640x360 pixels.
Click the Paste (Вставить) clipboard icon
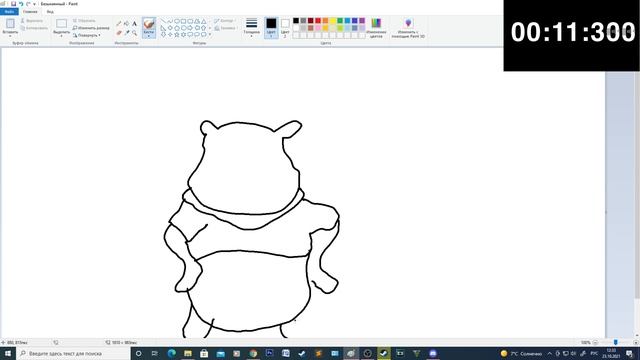tap(10, 23)
